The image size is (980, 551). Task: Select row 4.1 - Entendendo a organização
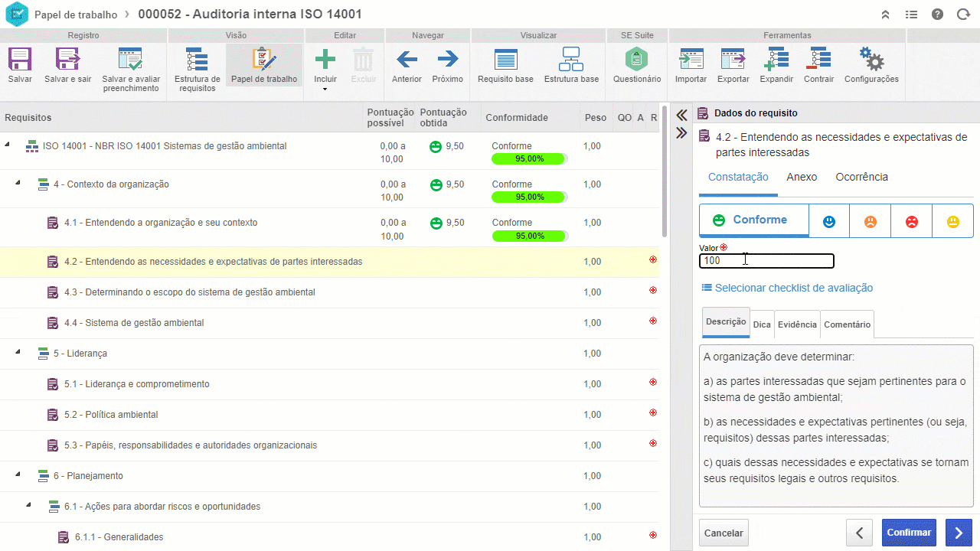pyautogui.click(x=329, y=227)
